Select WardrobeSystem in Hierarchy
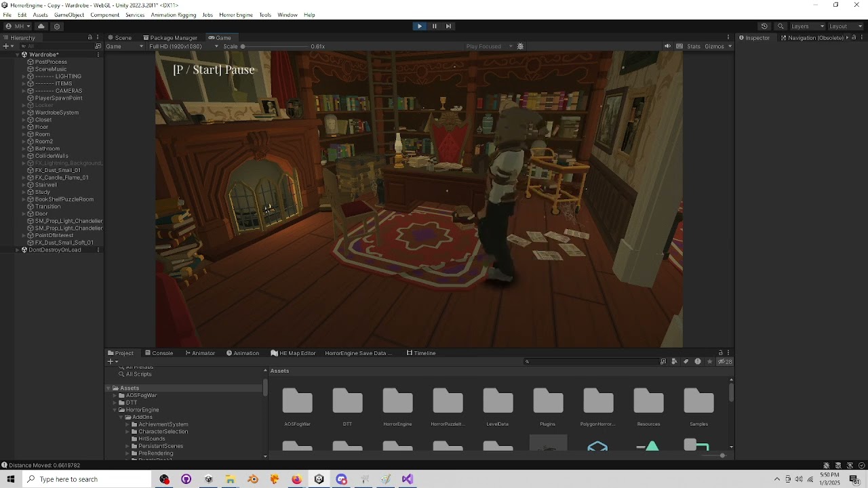 (56, 113)
